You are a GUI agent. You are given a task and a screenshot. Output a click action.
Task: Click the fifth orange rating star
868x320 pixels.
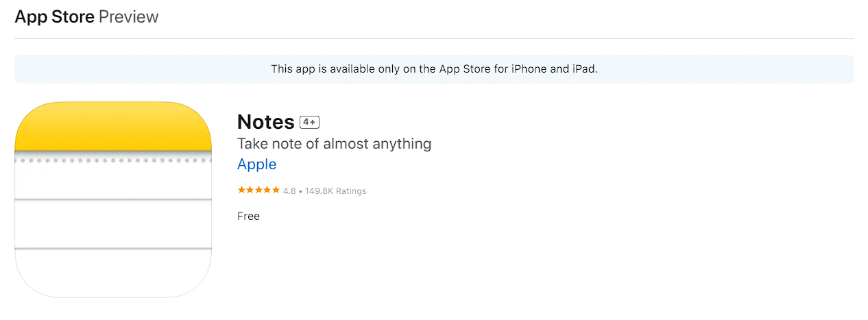coord(276,190)
